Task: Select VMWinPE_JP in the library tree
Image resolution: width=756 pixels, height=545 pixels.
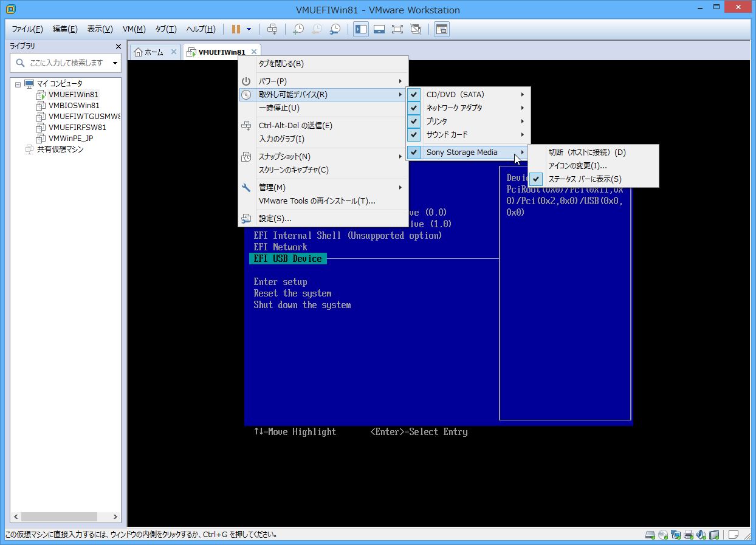Action: 70,139
